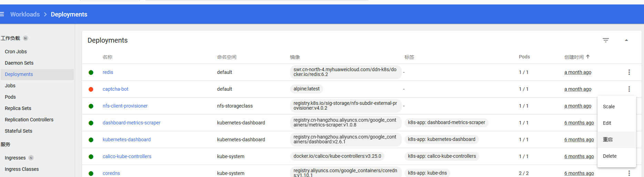
Task: Open the hamburger navigation menu icon
Action: 2,14
